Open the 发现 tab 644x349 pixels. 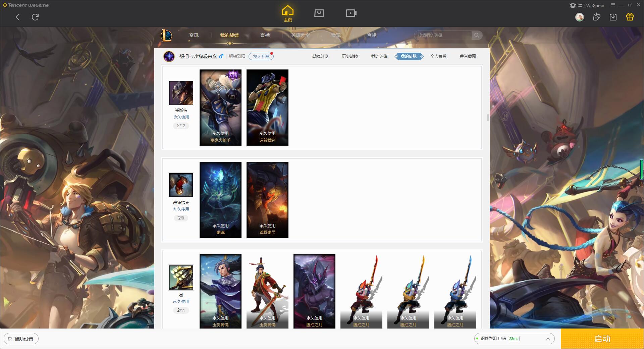click(336, 35)
